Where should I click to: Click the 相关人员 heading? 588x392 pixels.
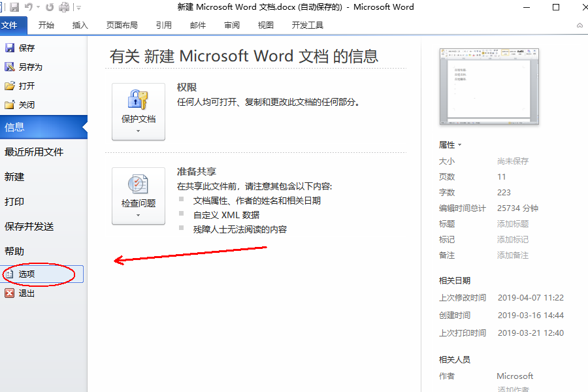(455, 360)
